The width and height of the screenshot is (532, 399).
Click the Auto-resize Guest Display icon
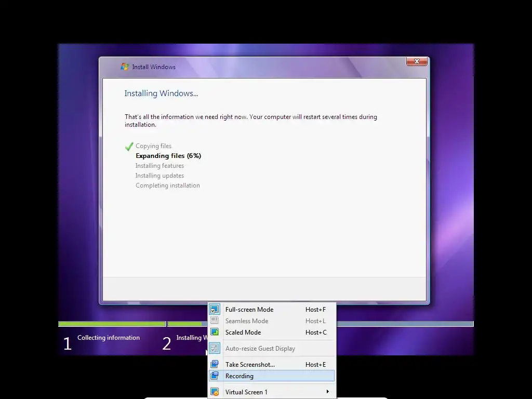215,349
